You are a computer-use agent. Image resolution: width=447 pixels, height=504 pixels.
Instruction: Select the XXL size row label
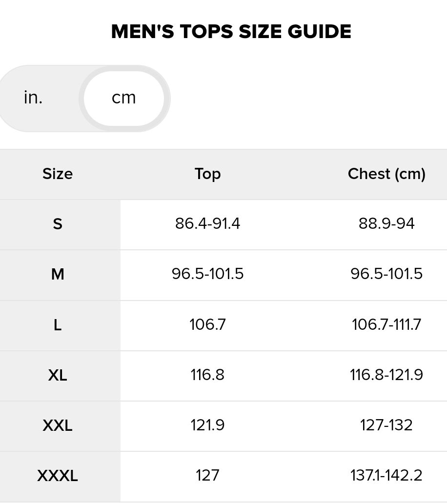(58, 425)
